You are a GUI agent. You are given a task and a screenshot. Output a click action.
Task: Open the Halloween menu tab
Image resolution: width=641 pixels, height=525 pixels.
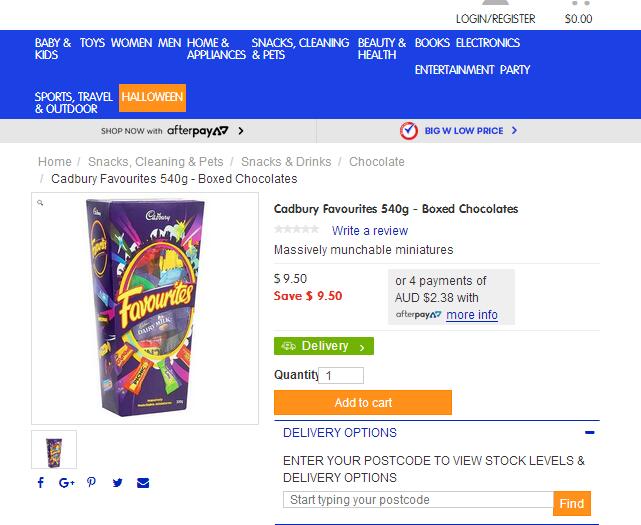(152, 98)
